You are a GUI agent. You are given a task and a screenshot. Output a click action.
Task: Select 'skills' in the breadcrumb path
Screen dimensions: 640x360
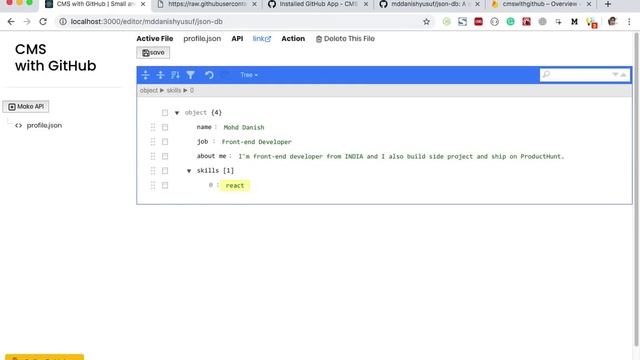173,90
